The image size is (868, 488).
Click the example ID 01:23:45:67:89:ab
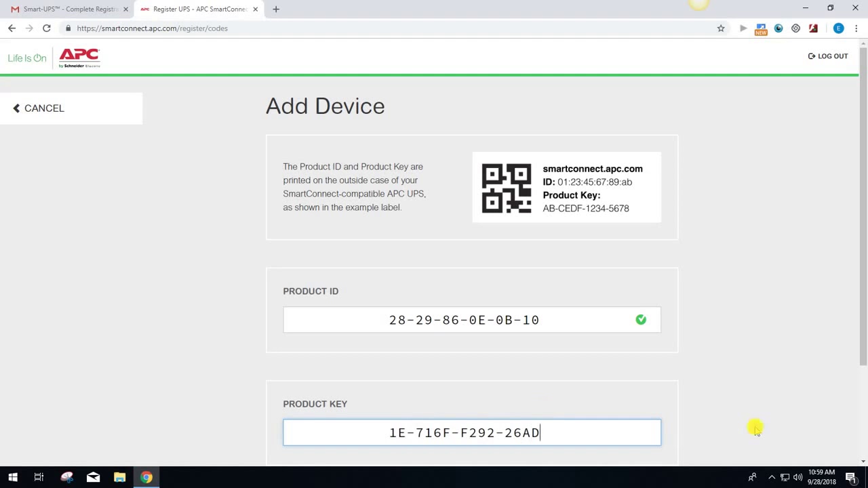click(595, 182)
